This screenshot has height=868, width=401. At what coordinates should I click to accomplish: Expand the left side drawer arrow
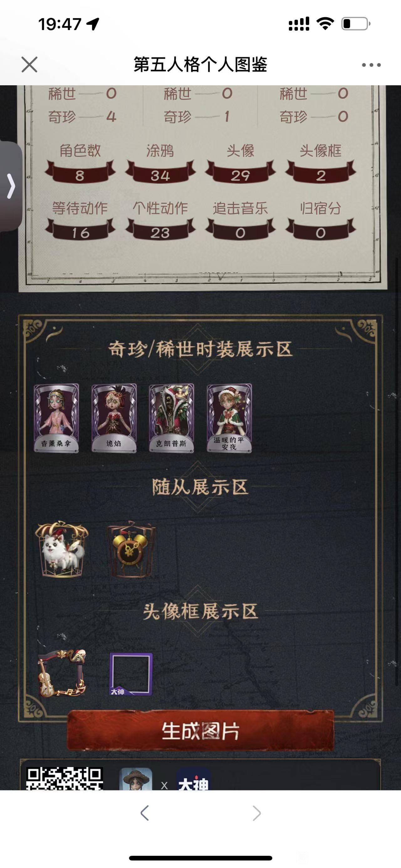[11, 186]
